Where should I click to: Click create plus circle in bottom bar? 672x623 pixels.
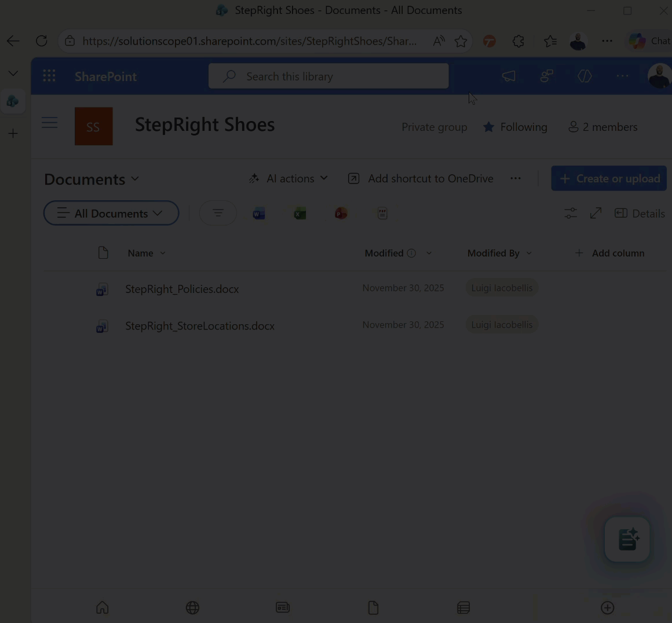pos(607,607)
